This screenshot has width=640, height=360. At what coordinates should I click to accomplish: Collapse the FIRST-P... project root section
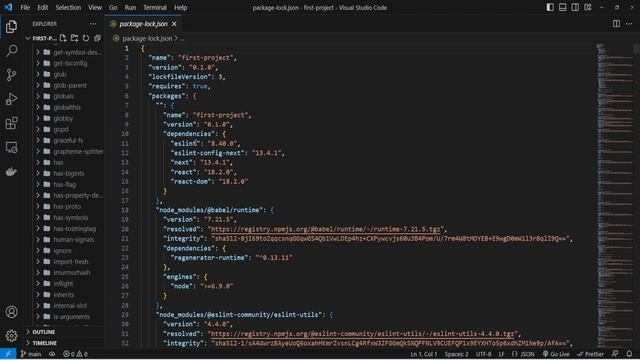point(41,38)
